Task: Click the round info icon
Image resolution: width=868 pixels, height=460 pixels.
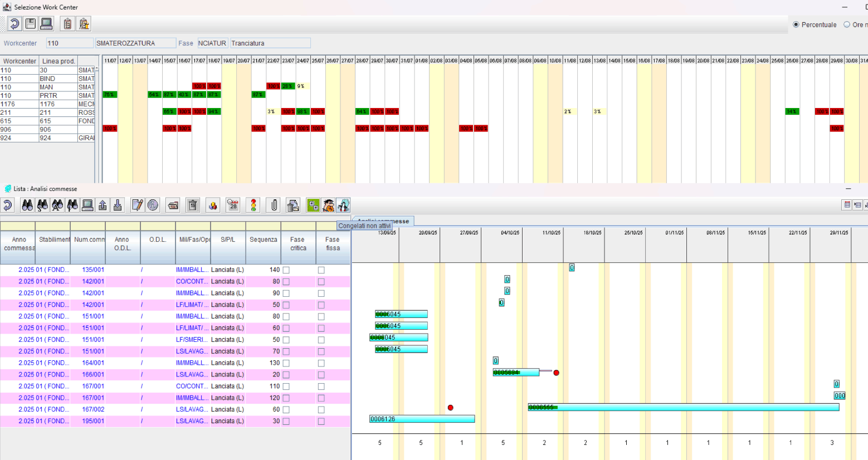Action: (153, 205)
